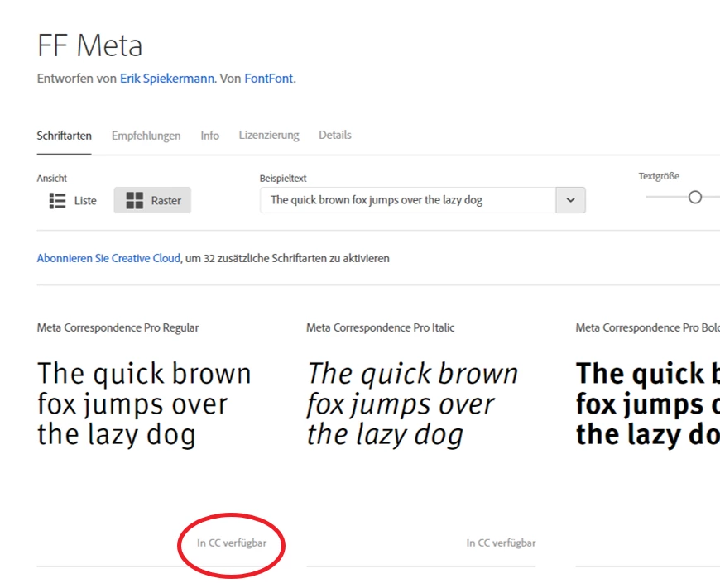Open the FontFont foundry link
This screenshot has width=720, height=588.
[269, 79]
